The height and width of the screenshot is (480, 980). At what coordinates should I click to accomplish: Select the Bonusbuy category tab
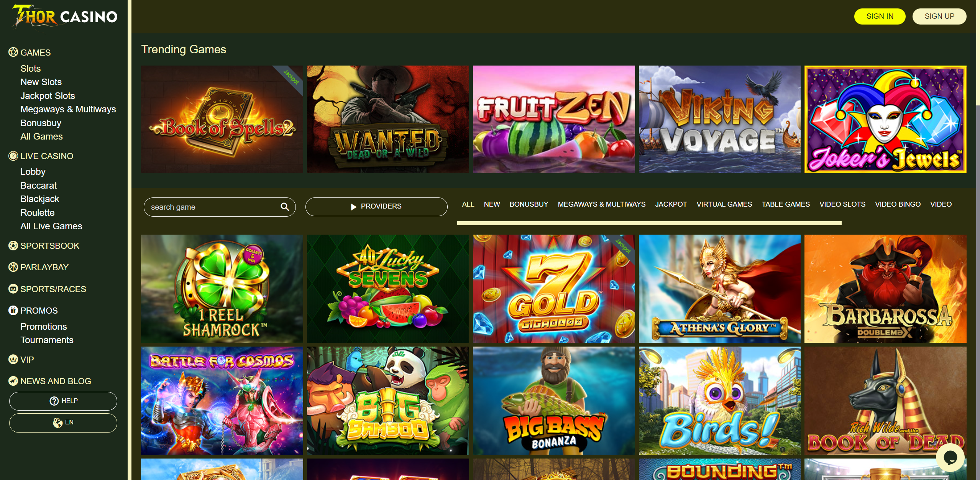(x=529, y=204)
